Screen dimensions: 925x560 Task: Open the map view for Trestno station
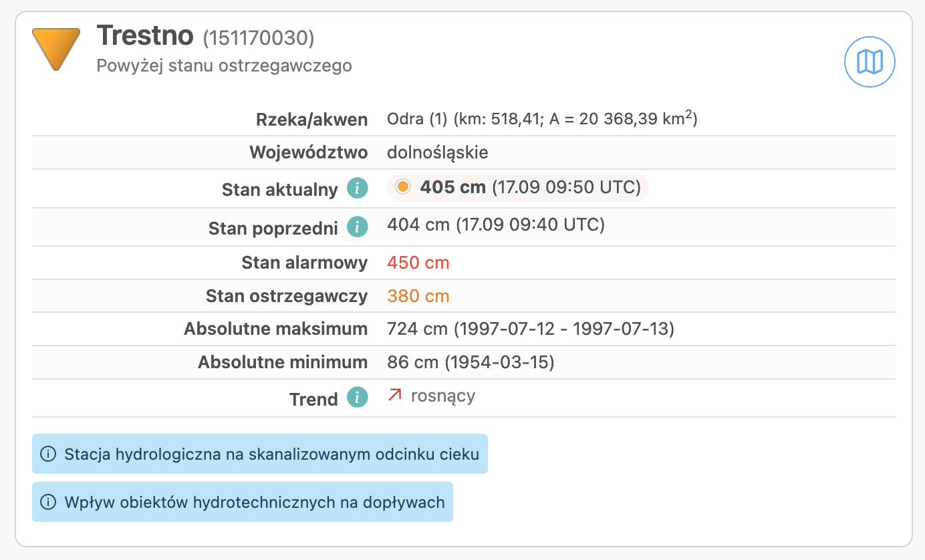coord(870,61)
